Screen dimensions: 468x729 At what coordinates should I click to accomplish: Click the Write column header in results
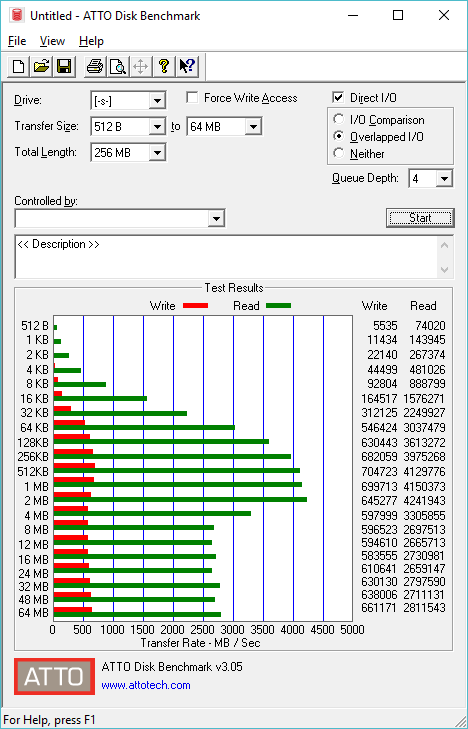point(374,306)
